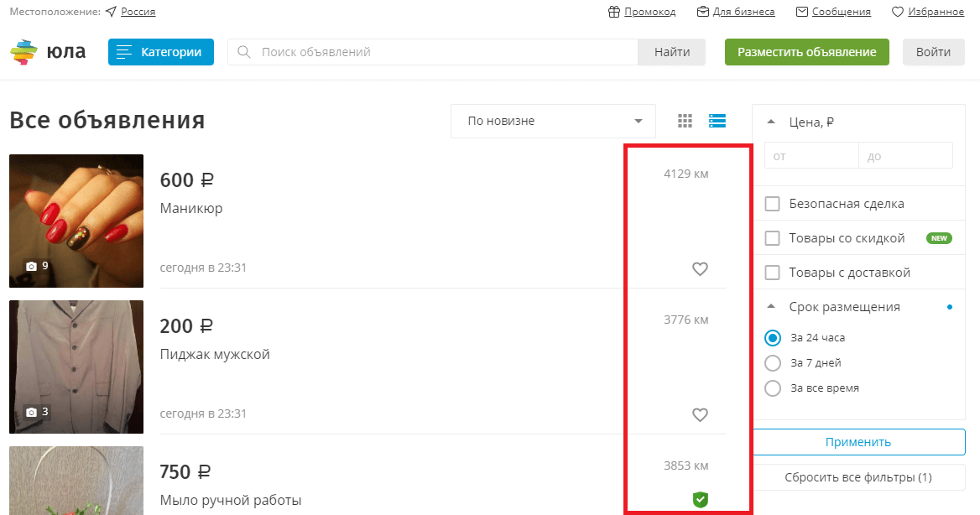The width and height of the screenshot is (980, 515).
Task: Open the По новизне sort dropdown
Action: pyautogui.click(x=553, y=121)
